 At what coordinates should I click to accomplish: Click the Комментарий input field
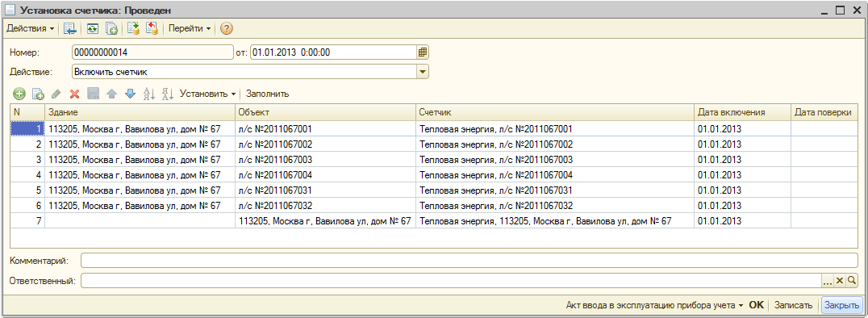pos(469,261)
